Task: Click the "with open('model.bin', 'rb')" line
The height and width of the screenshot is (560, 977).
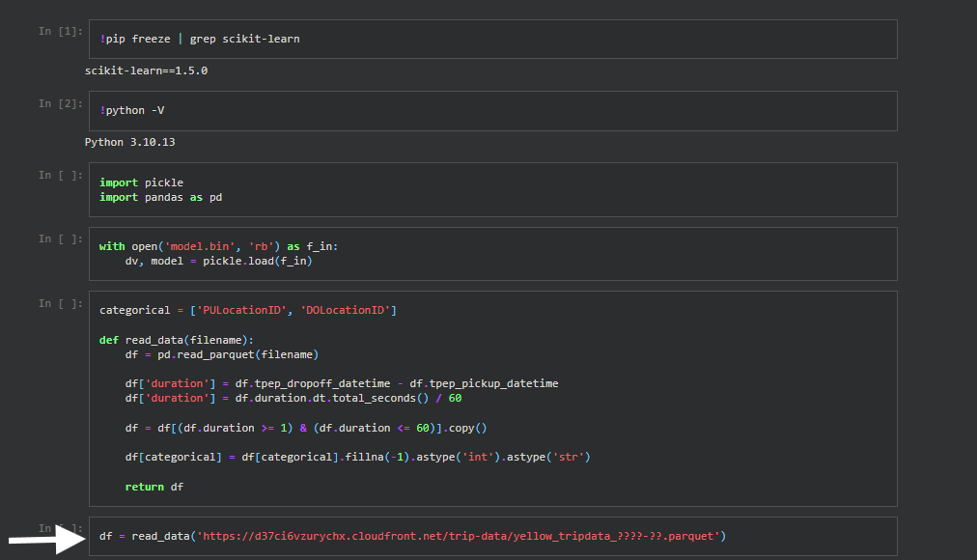Action: [219, 246]
